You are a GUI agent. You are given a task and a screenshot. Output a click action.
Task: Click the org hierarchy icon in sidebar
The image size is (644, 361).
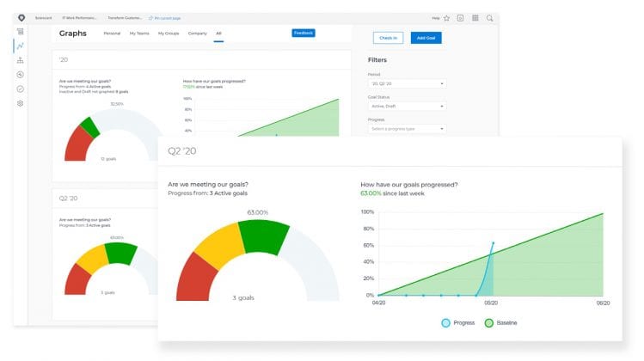pyautogui.click(x=20, y=60)
